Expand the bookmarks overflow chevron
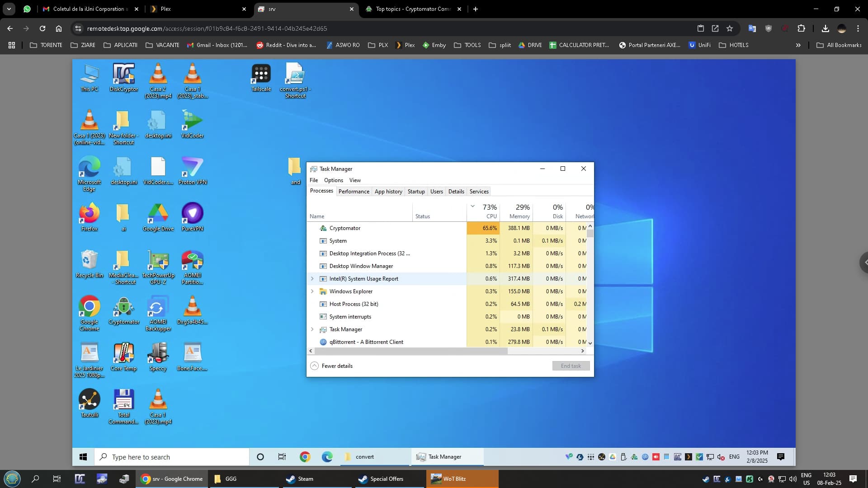The width and height of the screenshot is (868, 488). 798,45
